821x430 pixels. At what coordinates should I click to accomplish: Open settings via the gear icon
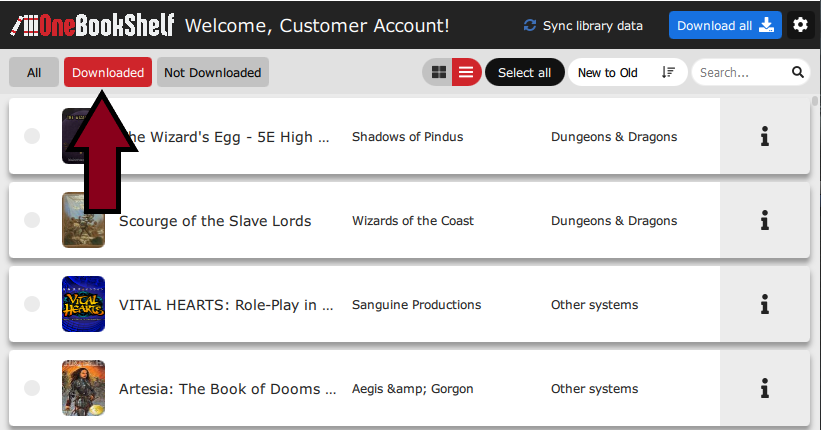[800, 25]
